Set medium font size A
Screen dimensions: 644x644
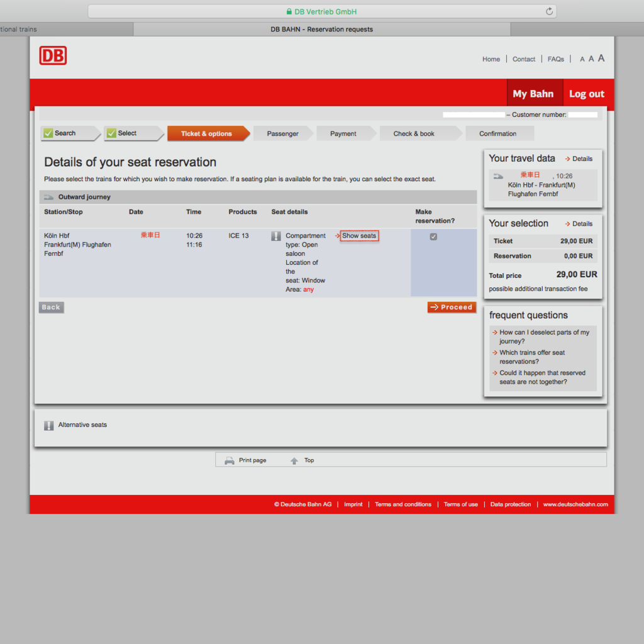(591, 58)
